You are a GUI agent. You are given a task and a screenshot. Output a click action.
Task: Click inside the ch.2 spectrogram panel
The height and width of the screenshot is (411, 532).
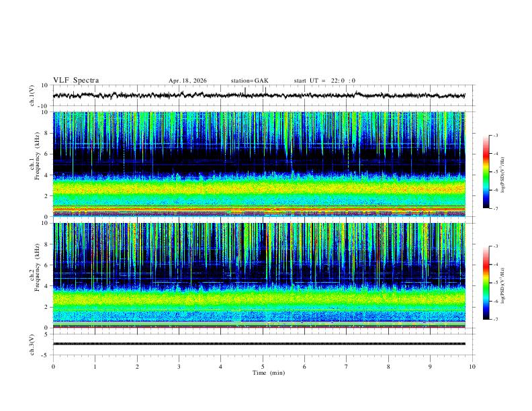pos(259,275)
